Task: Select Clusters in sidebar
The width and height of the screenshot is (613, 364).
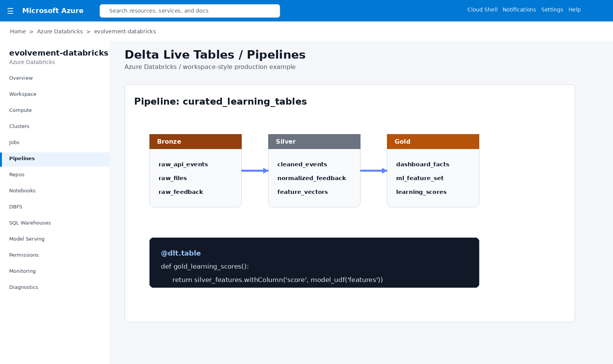Action: [x=55, y=126]
